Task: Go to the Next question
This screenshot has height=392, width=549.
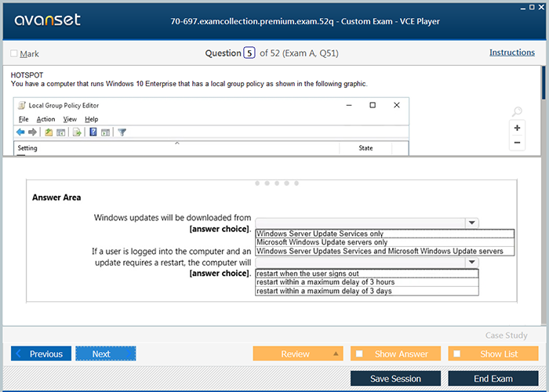Action: click(106, 354)
